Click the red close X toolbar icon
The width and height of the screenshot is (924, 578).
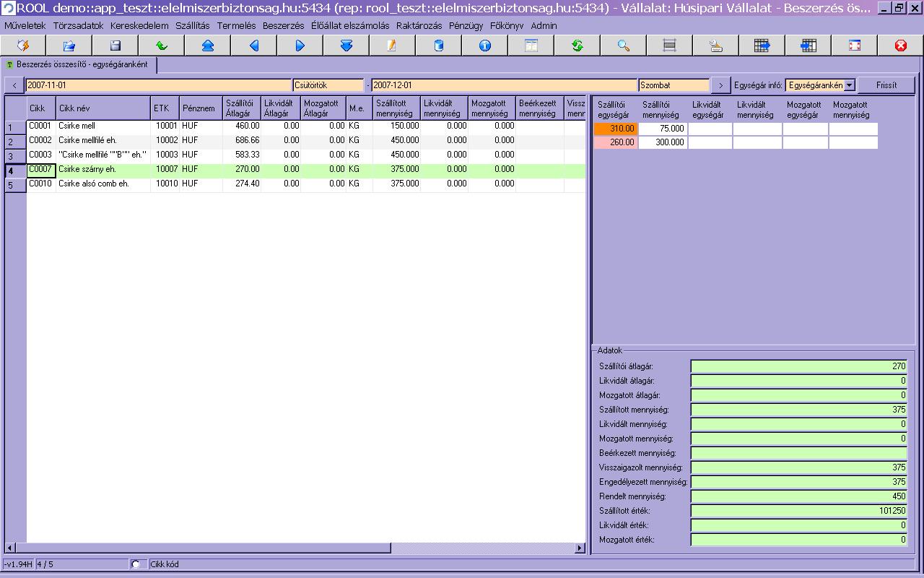point(900,46)
